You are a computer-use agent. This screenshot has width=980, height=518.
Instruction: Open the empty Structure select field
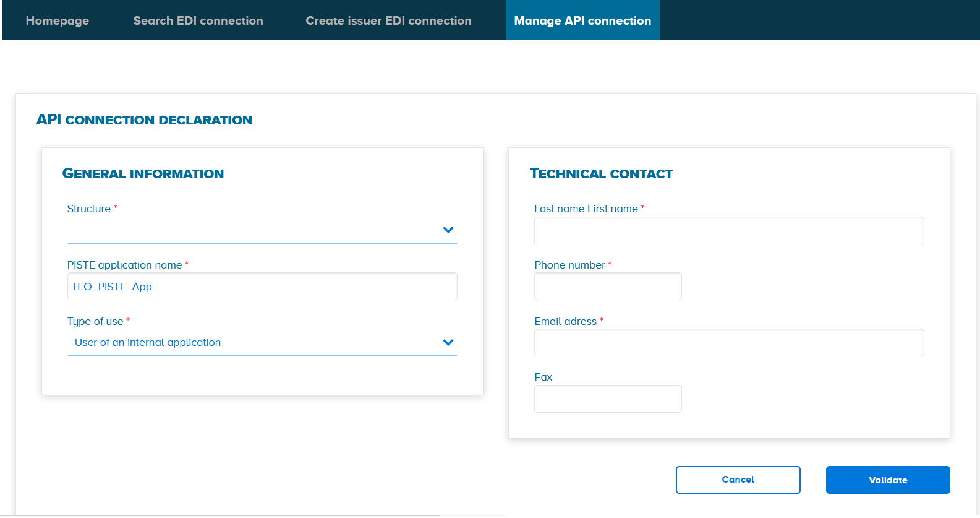point(254,230)
